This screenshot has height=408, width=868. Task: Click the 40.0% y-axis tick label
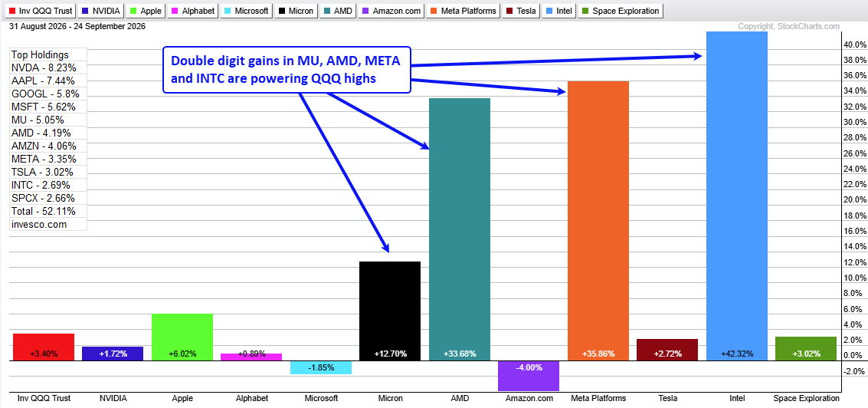click(853, 44)
